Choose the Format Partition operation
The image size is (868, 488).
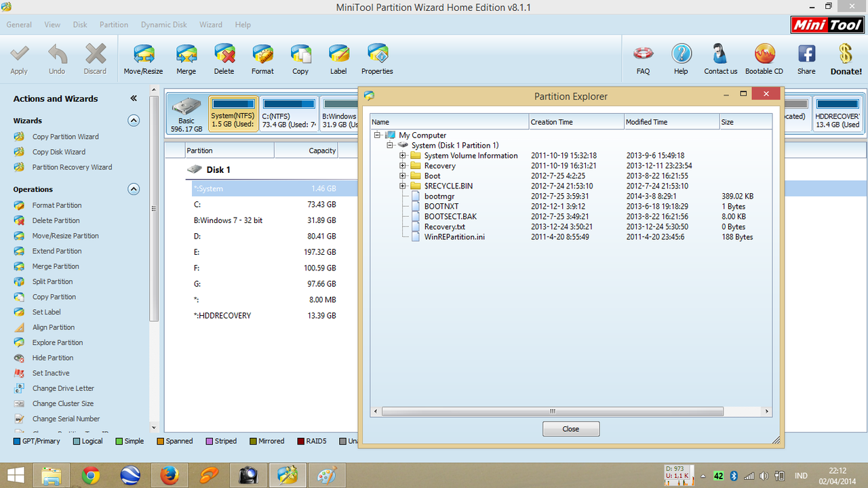point(57,205)
